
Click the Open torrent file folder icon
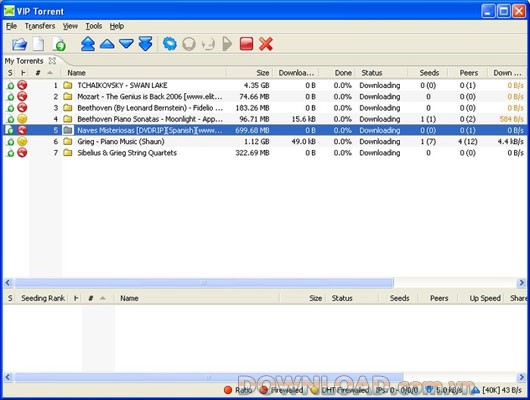(x=19, y=44)
